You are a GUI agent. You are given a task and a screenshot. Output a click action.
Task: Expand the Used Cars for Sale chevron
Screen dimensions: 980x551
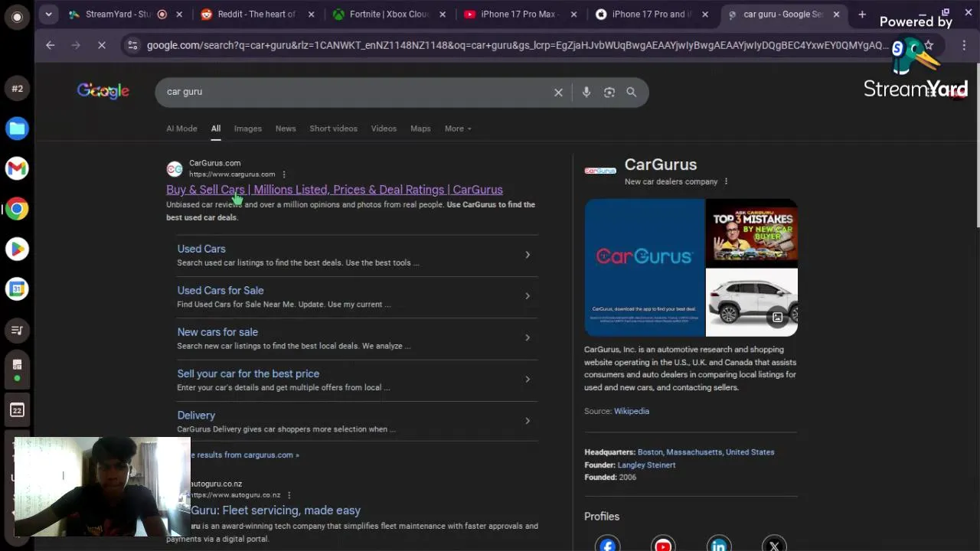click(x=528, y=296)
